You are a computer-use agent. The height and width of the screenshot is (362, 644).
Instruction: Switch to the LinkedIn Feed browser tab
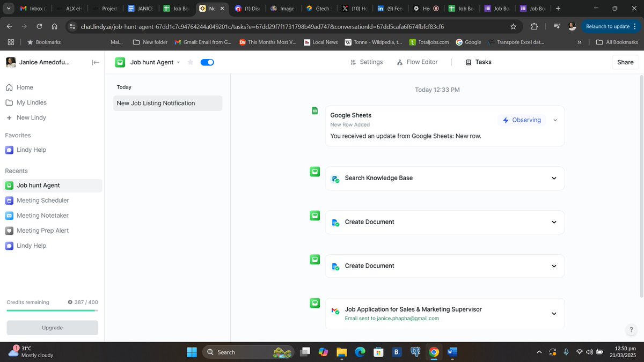[390, 9]
